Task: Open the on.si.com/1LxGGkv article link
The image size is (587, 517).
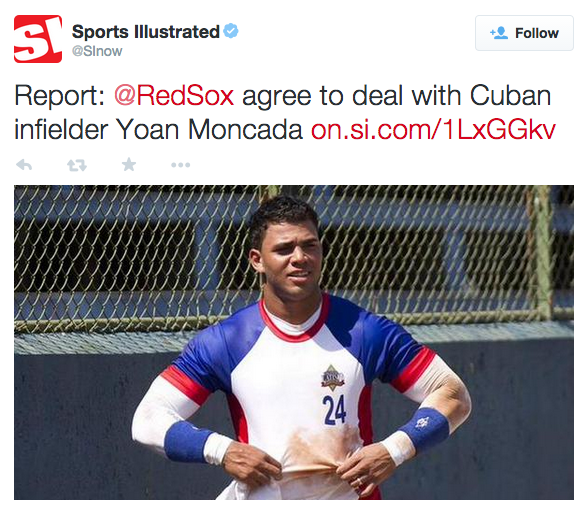Action: coord(433,130)
